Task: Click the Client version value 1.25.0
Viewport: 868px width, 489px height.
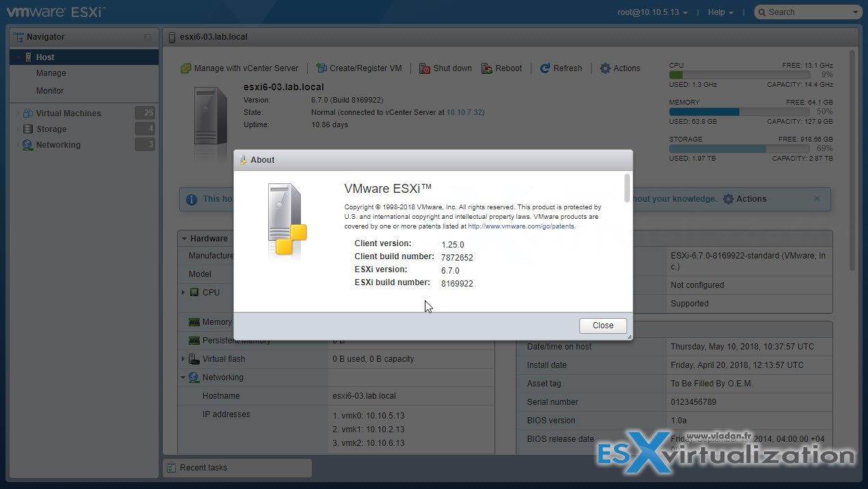Action: [x=453, y=245]
